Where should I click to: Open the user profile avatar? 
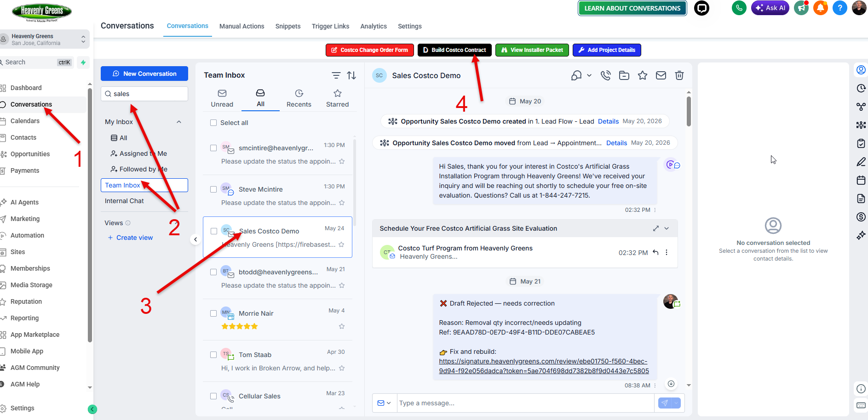click(x=859, y=8)
